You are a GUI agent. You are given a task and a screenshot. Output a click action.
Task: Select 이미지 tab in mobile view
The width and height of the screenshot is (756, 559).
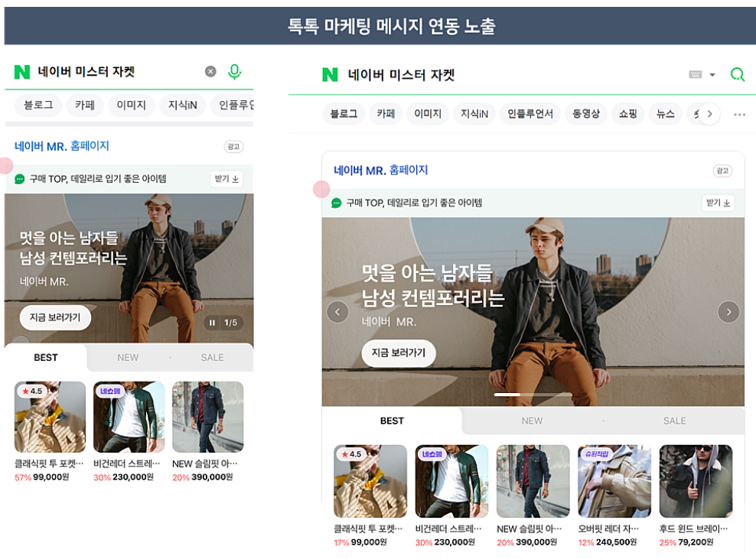point(131,105)
